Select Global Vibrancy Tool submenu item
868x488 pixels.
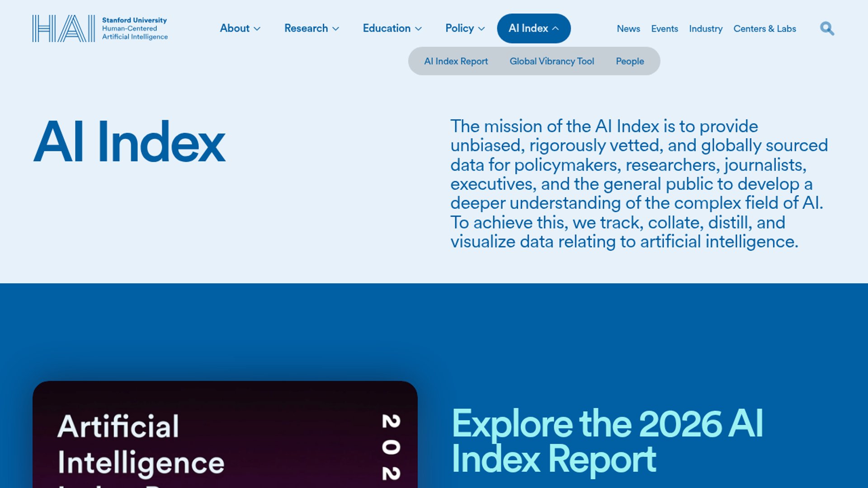point(552,61)
